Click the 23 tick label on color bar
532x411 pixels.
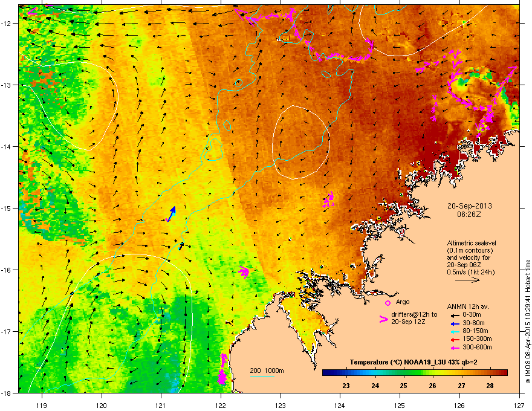(346, 386)
